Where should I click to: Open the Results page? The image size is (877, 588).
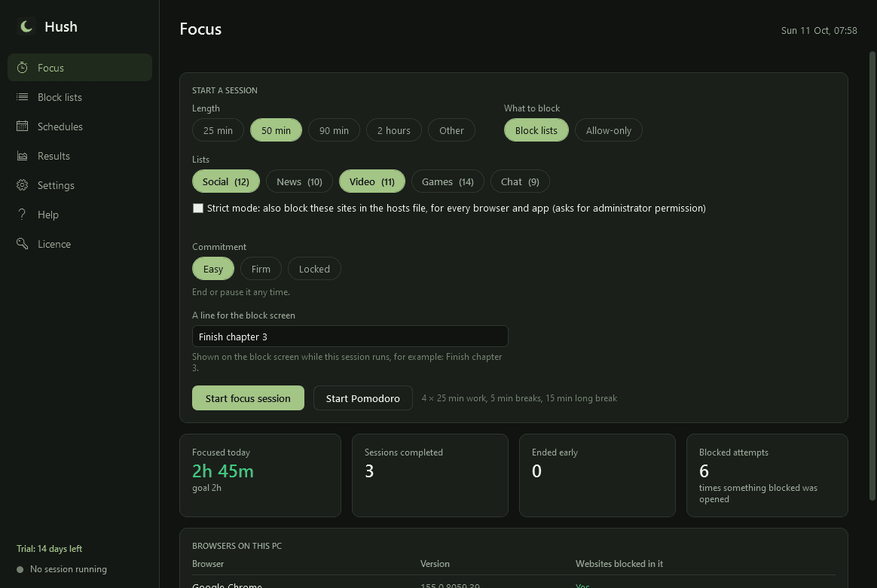(80, 156)
